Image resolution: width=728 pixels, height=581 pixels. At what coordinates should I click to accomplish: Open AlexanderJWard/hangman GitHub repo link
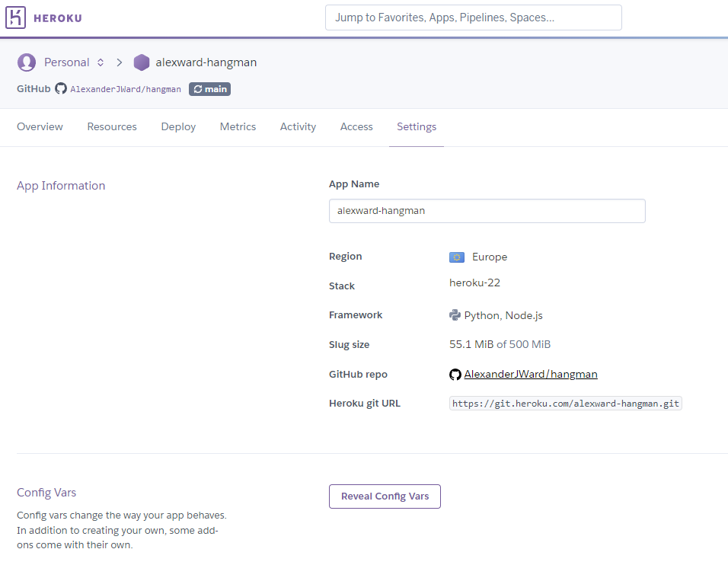coord(531,375)
